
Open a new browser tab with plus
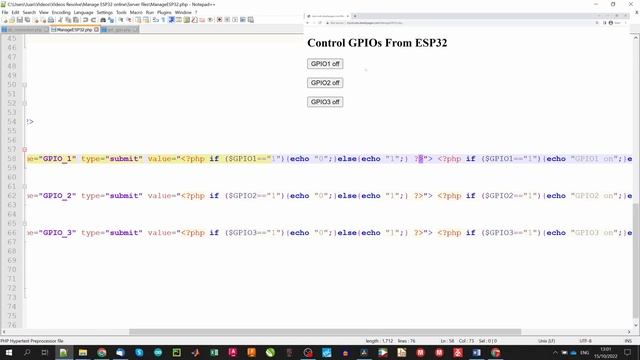(x=355, y=16)
